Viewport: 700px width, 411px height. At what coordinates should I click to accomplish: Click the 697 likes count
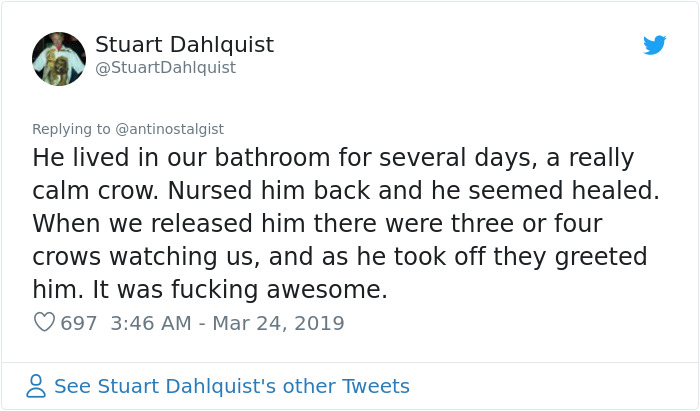pos(79,323)
